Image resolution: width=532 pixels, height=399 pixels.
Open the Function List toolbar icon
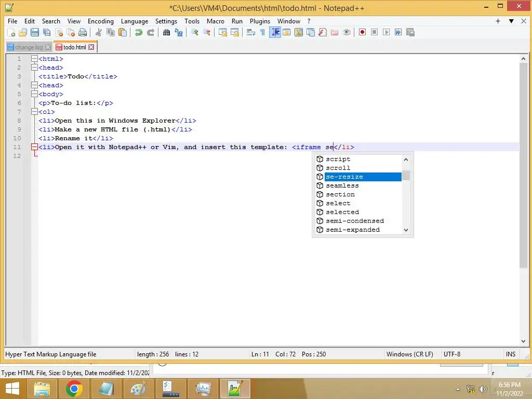(x=322, y=33)
